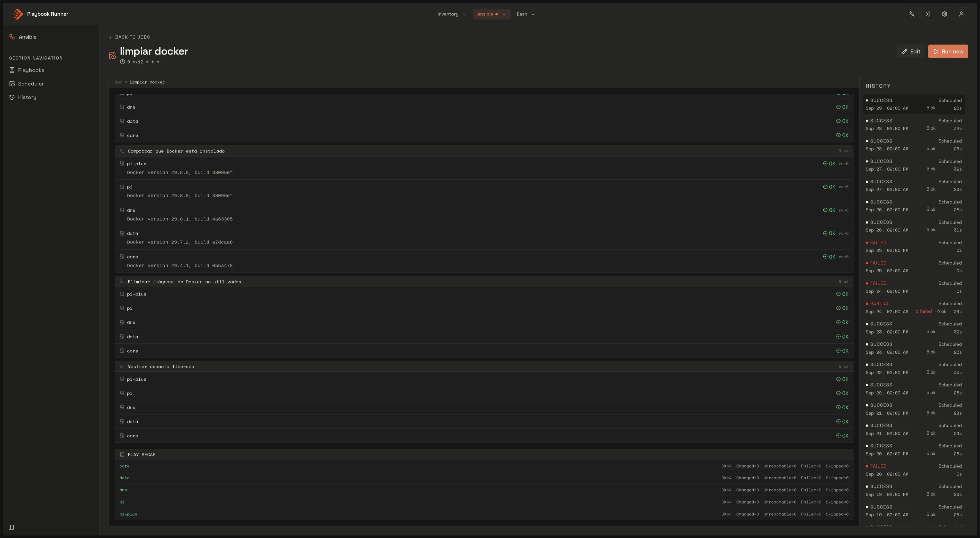Click the Run now button
This screenshot has height=538, width=980.
[948, 51]
